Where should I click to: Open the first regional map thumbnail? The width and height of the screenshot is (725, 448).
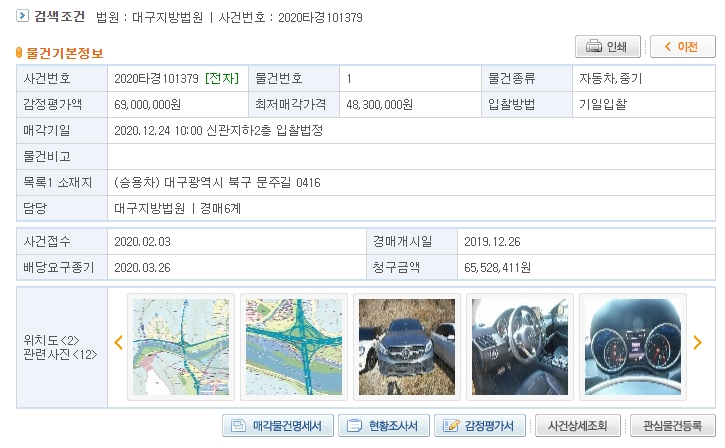[181, 347]
